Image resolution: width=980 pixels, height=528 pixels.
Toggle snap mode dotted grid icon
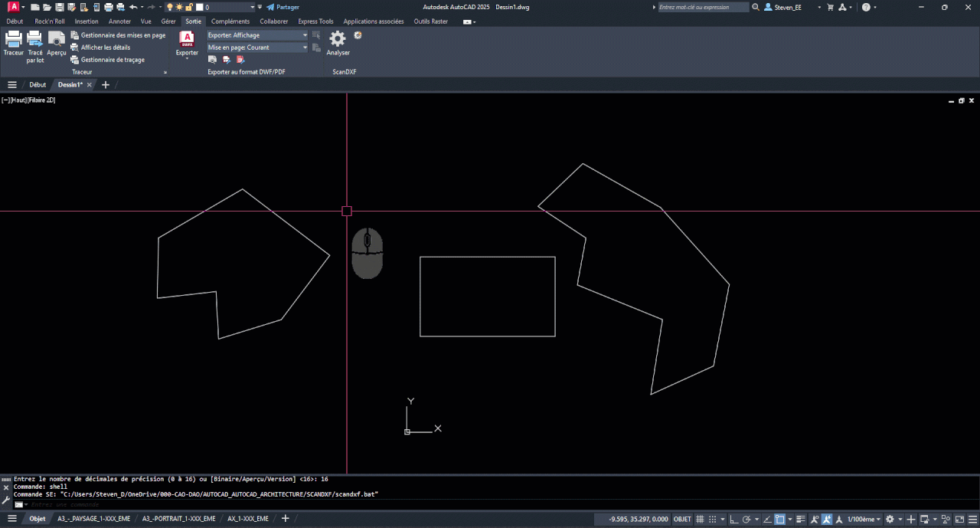(x=712, y=520)
